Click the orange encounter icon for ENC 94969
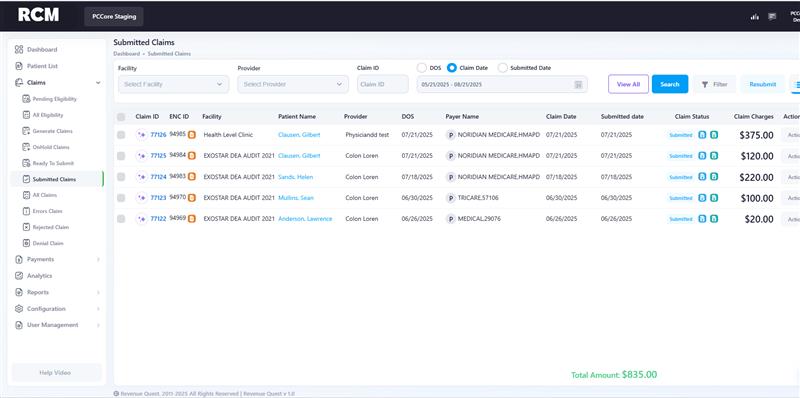 click(x=192, y=219)
